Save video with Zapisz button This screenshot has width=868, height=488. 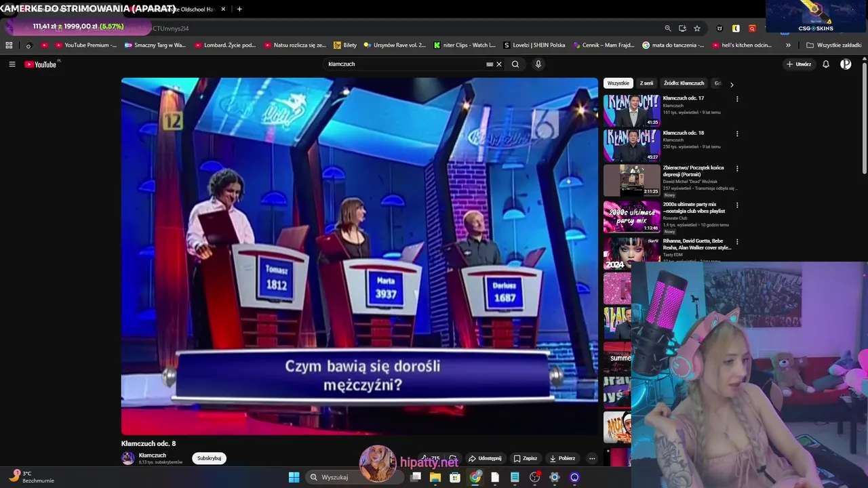[x=526, y=458]
